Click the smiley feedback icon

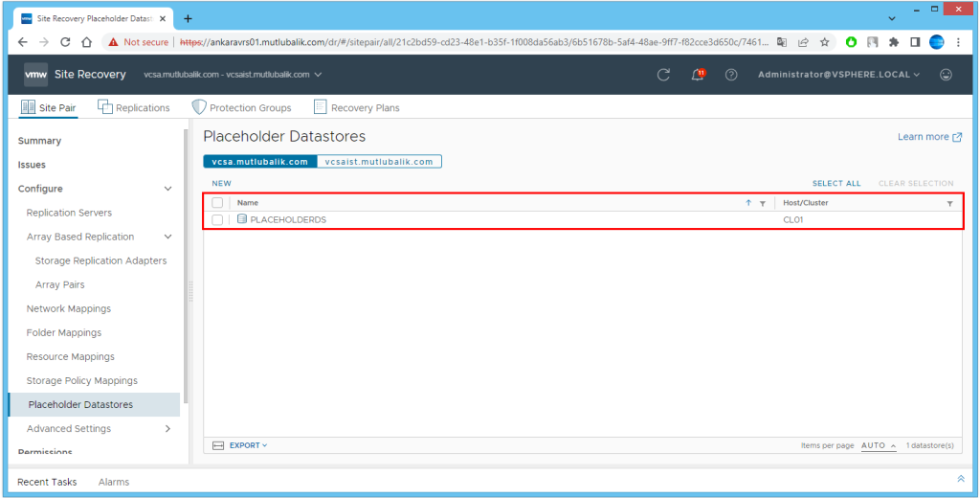pos(946,75)
